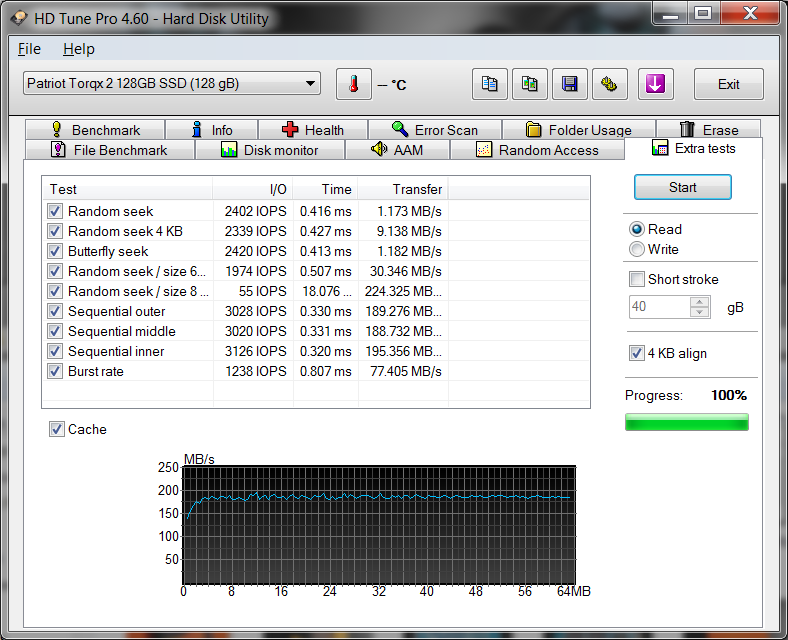Click the green progress bar
Viewport: 788px width, 640px height.
coord(686,423)
